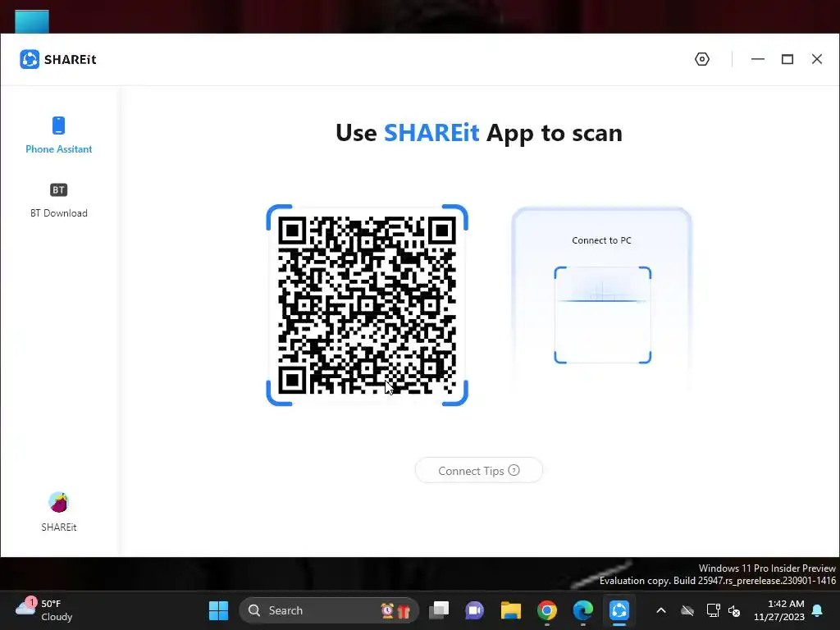Click the network display tray icon
The width and height of the screenshot is (840, 630).
(x=713, y=610)
